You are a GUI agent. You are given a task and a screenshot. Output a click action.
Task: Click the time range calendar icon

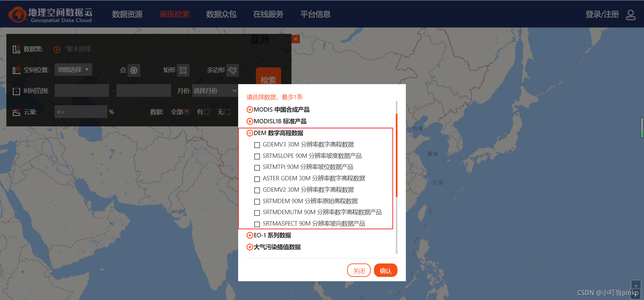[x=16, y=91]
